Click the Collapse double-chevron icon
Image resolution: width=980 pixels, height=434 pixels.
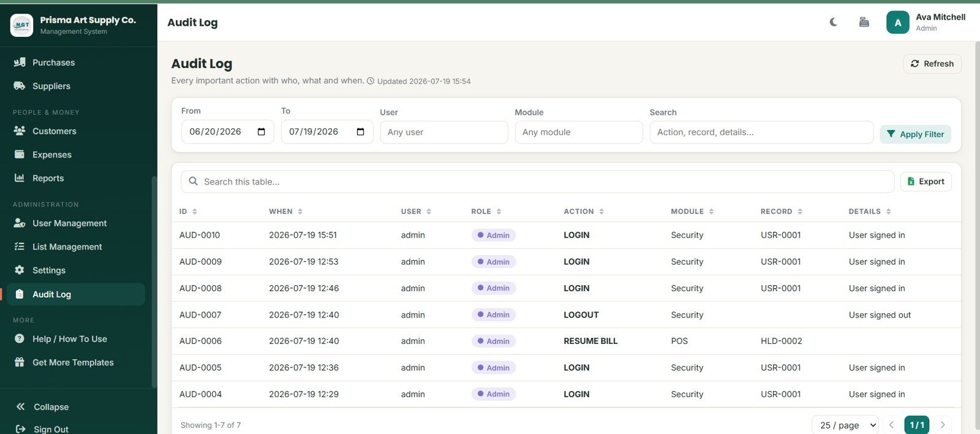tap(21, 406)
